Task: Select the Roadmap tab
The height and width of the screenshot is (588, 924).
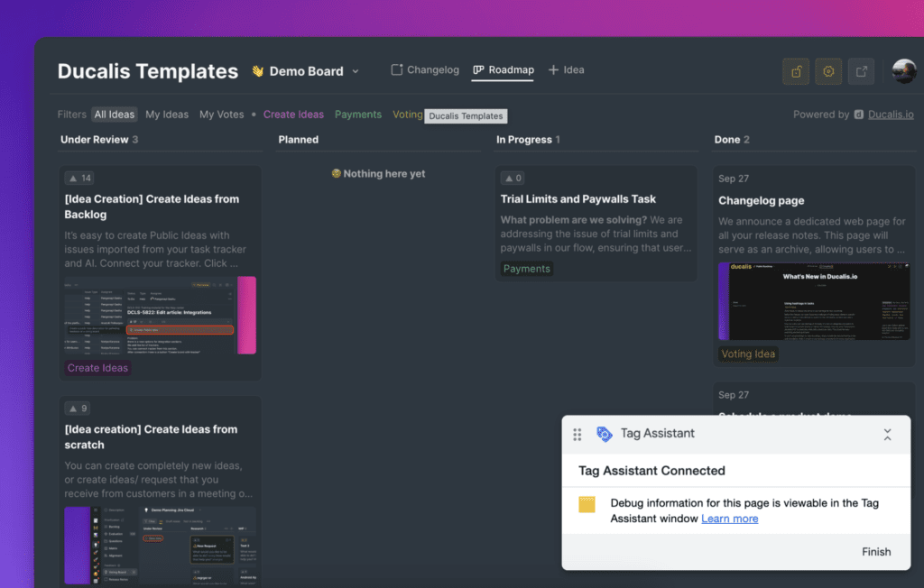Action: pyautogui.click(x=503, y=70)
